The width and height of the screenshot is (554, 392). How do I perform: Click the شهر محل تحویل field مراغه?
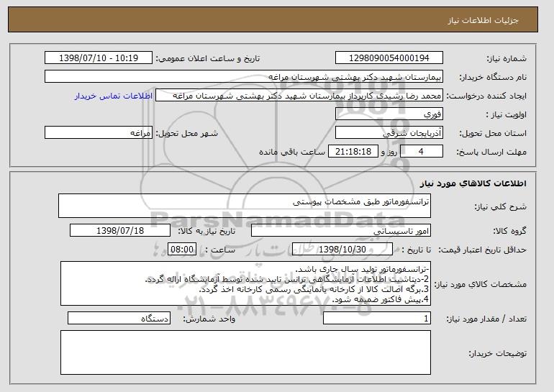[x=99, y=133]
